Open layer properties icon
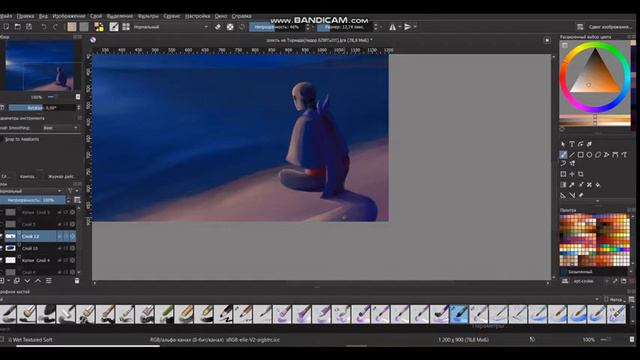 49,281
